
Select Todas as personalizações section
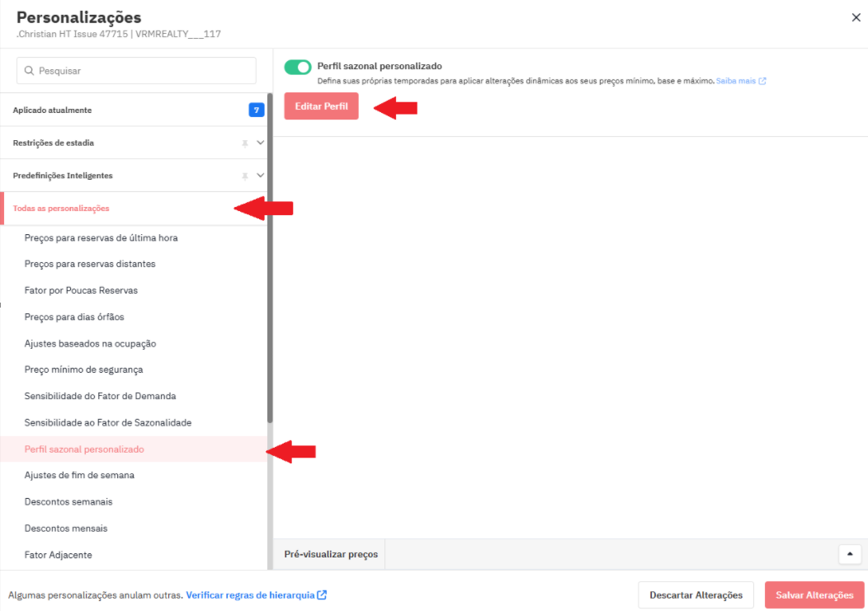pos(61,209)
